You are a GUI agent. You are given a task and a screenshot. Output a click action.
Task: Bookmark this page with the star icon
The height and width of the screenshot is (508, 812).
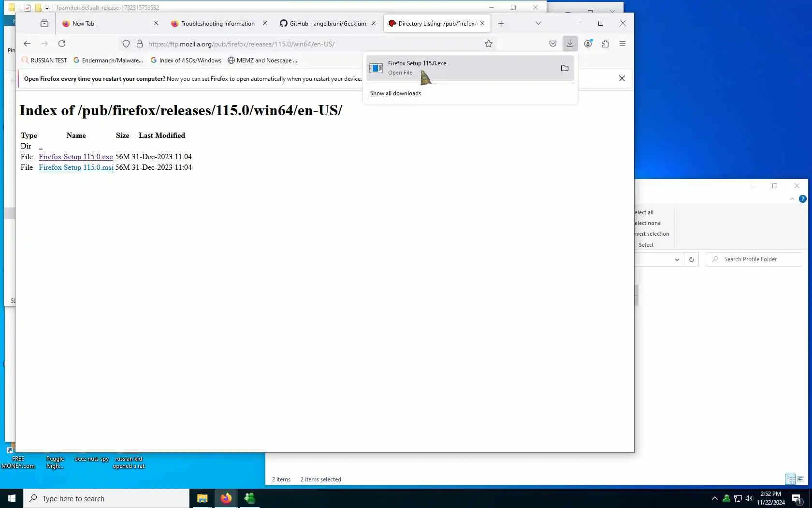(x=489, y=44)
